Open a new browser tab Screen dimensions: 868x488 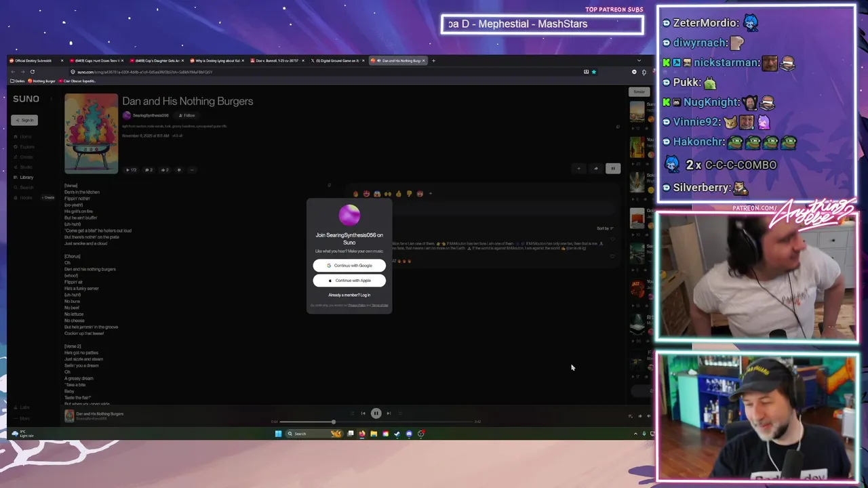tap(434, 60)
